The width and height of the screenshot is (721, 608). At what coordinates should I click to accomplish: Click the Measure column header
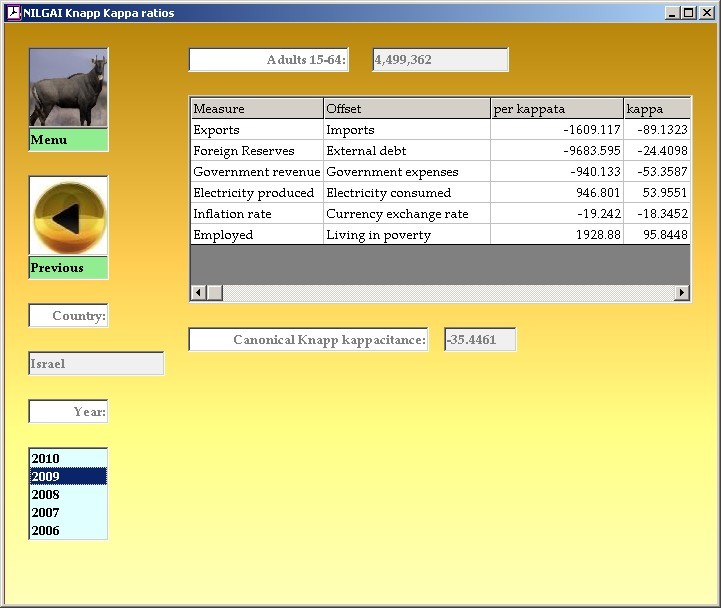pyautogui.click(x=257, y=109)
